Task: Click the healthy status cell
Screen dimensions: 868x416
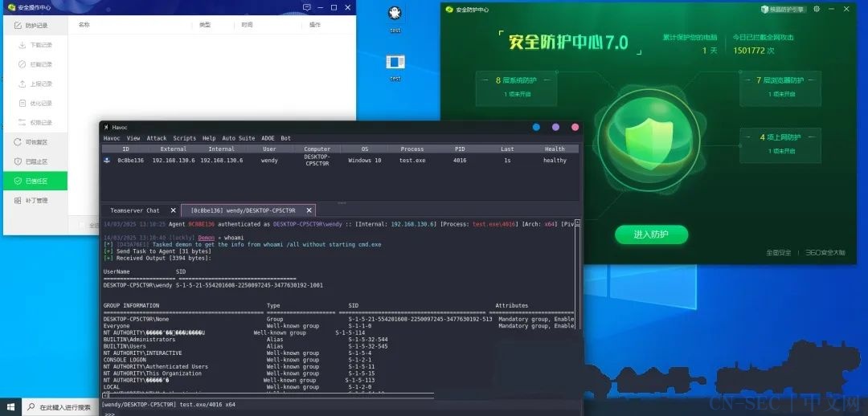Action: [555, 161]
